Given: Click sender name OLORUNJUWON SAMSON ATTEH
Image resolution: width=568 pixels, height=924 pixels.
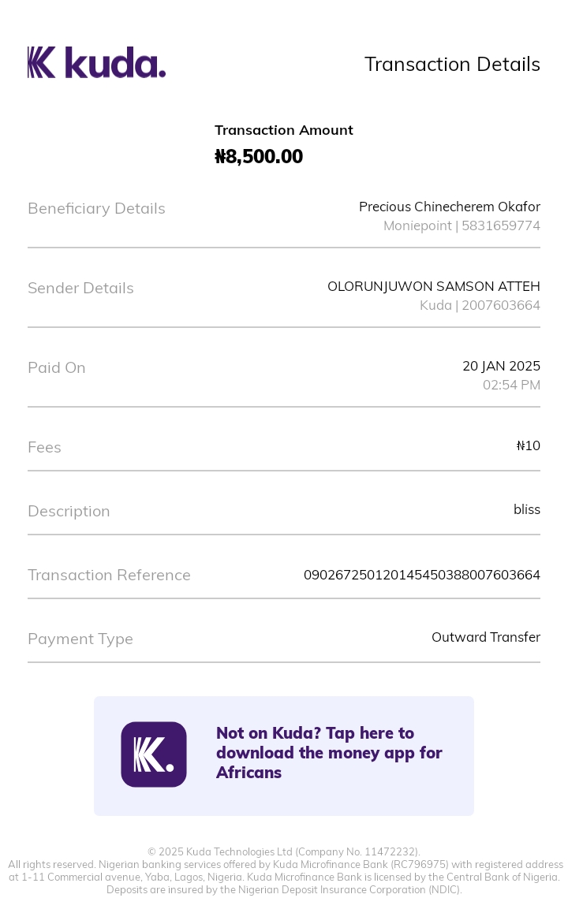Looking at the screenshot, I should click(x=434, y=286).
